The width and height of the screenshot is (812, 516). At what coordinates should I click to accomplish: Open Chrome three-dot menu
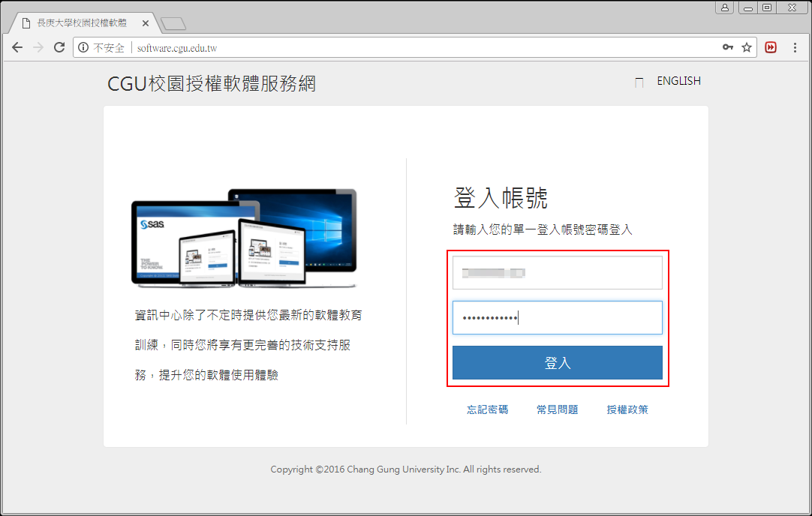[795, 47]
